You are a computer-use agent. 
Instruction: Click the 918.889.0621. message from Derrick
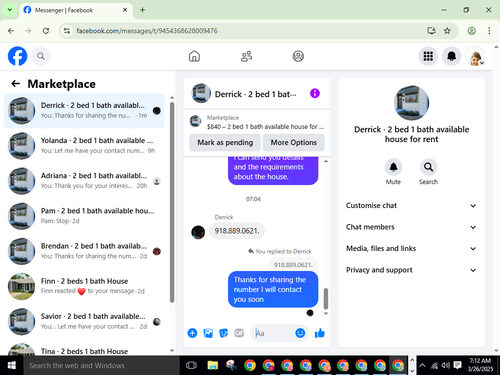click(237, 231)
